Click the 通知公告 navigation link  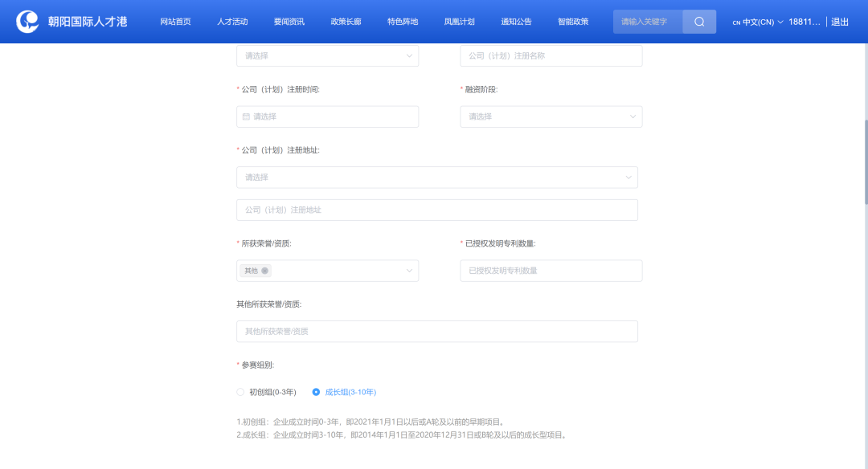pos(516,22)
